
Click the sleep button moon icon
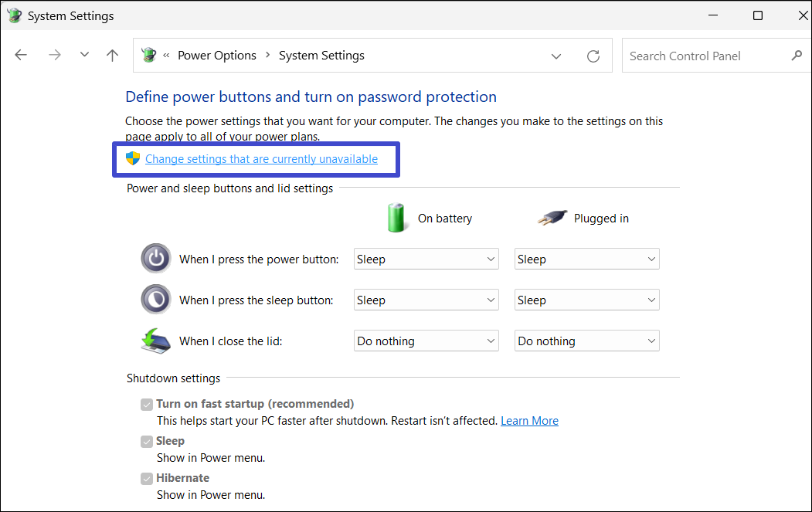coord(156,300)
